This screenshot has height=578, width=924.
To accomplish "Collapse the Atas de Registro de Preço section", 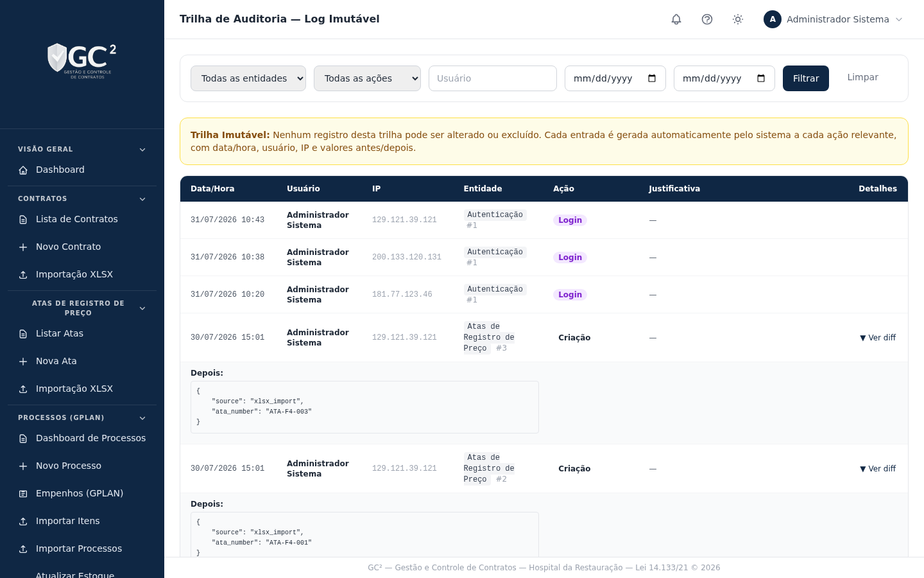I will [142, 308].
